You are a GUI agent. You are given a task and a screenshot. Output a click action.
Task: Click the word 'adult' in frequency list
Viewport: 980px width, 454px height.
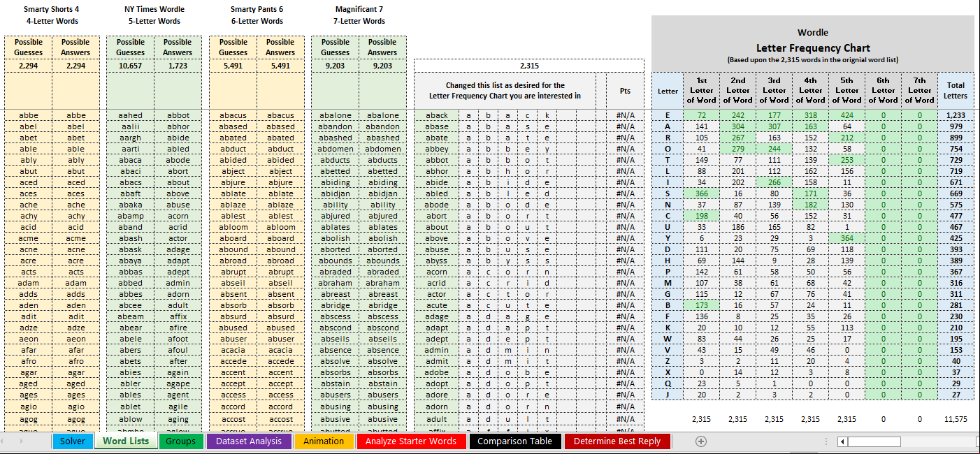point(437,419)
